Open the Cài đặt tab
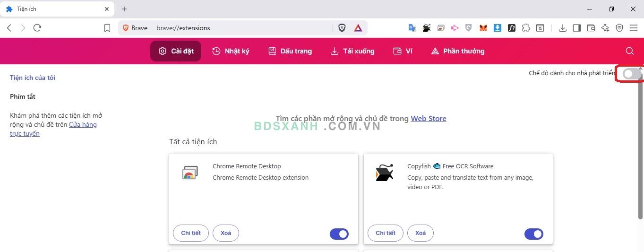 point(176,51)
